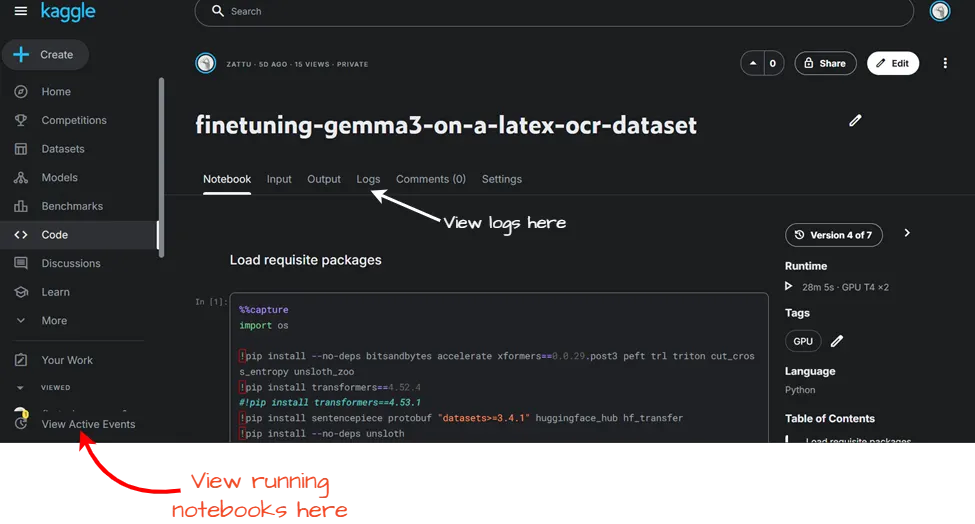Switch to the Output tab
The width and height of the screenshot is (975, 524).
(323, 179)
